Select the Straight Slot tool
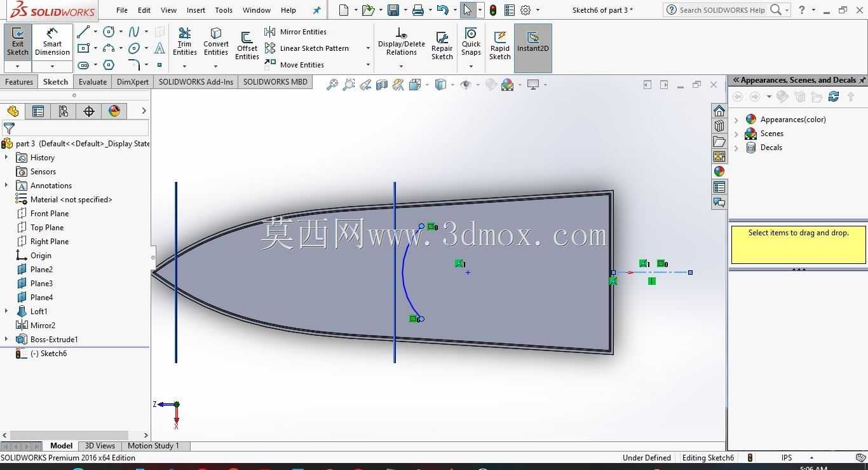Viewport: 868px width, 470px height. coord(83,65)
